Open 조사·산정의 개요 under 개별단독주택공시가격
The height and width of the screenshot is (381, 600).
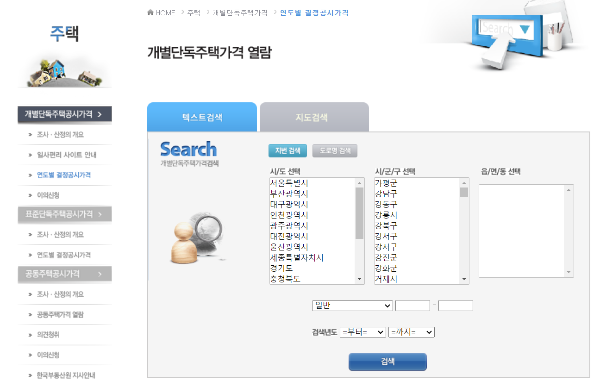pyautogui.click(x=60, y=135)
